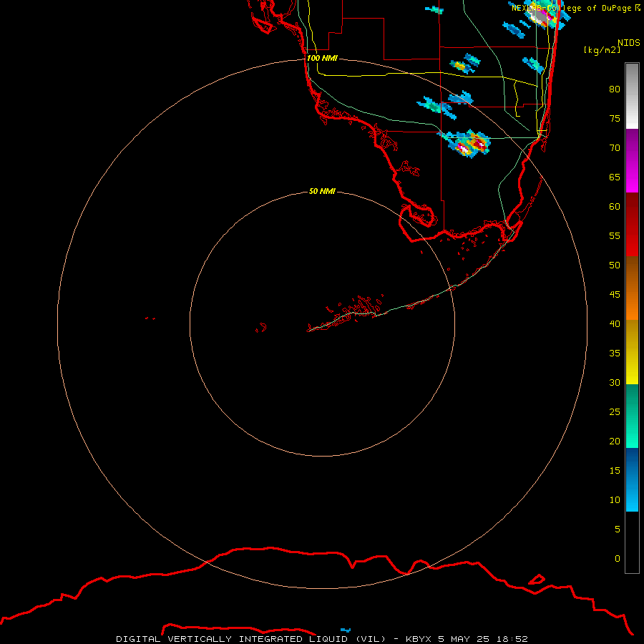Screen dimensions: 644x644
Task: Click the scale value "50" on the legend
Action: click(x=615, y=265)
